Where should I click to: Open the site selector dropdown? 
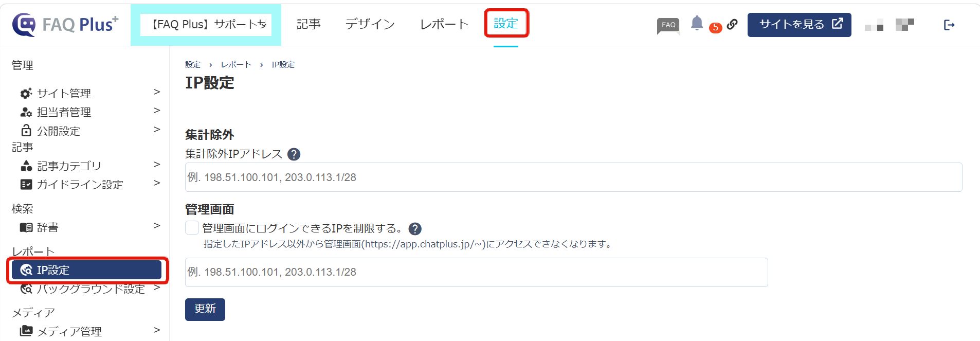point(206,25)
